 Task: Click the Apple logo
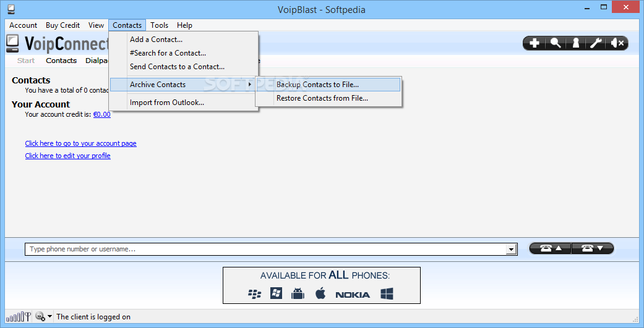[x=320, y=293]
